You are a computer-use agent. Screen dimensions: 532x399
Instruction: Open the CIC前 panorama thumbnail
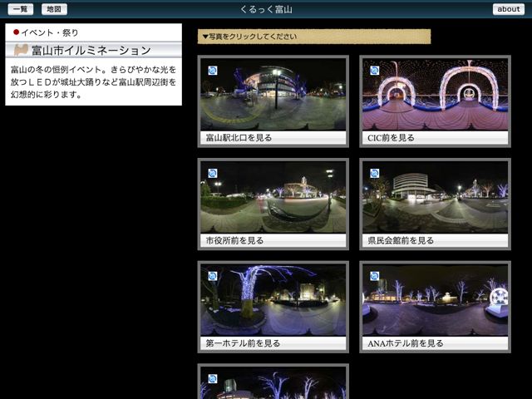[x=436, y=95]
